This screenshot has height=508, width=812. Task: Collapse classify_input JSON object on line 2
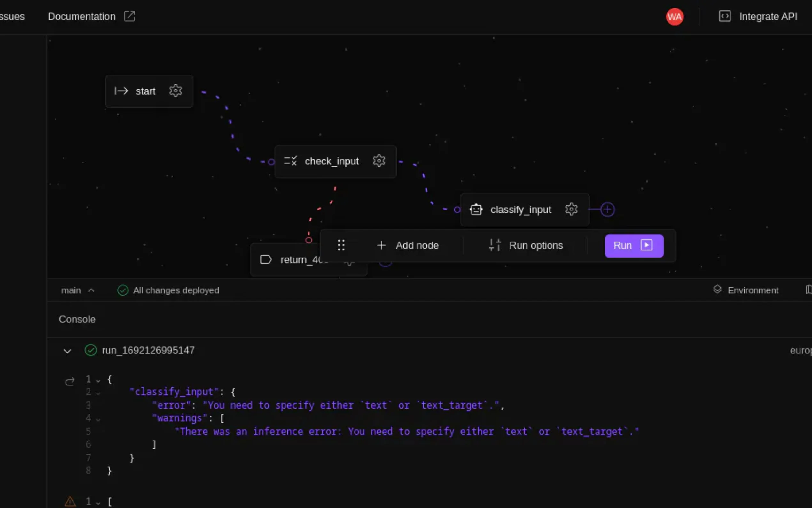tap(98, 393)
